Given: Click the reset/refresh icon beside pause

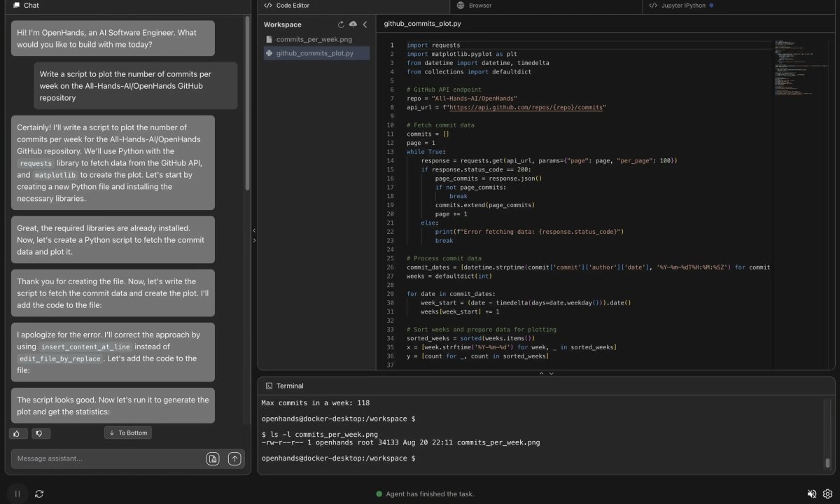Looking at the screenshot, I should [x=39, y=493].
